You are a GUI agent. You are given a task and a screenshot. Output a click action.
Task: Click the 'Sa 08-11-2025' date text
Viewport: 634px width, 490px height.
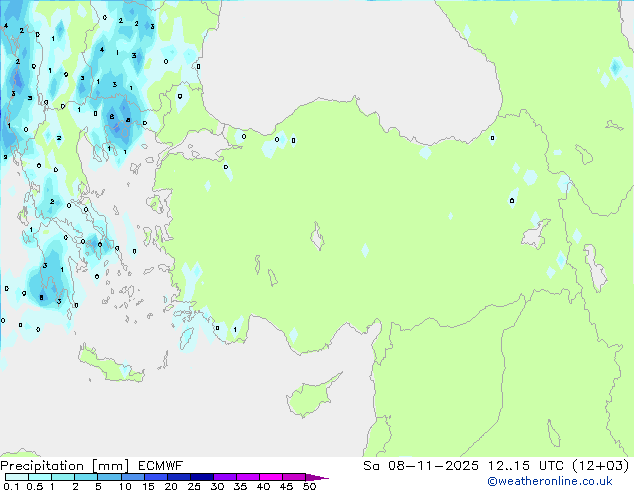click(x=421, y=466)
